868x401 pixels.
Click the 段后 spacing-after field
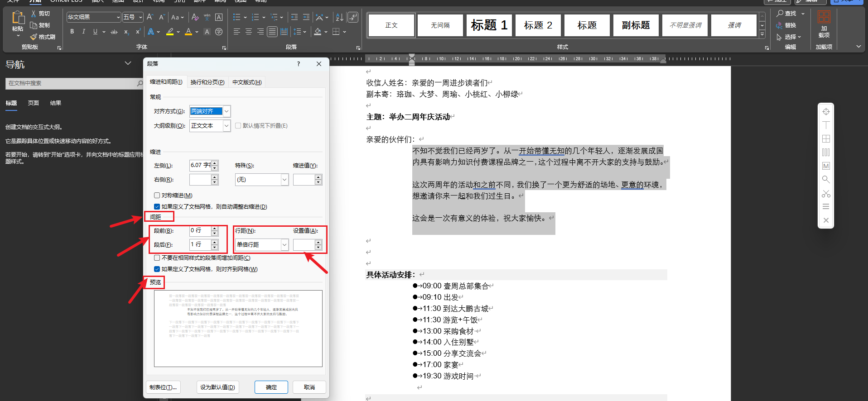tap(200, 245)
